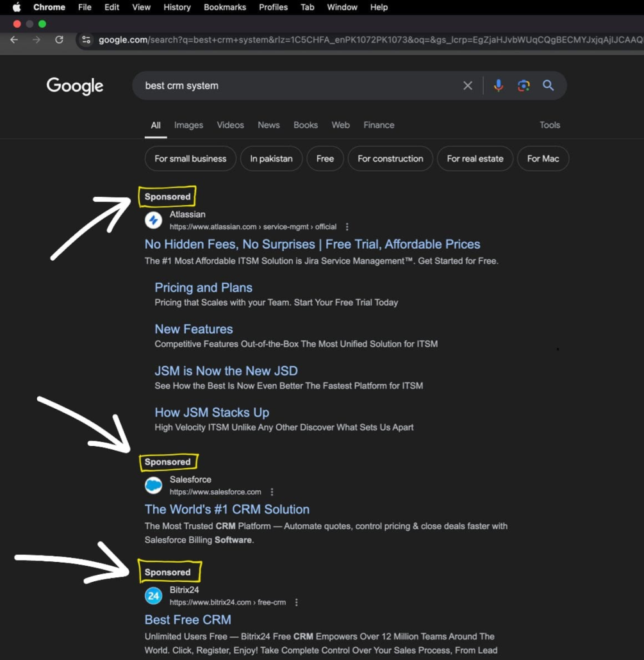Click the Atlassian favicon
Screen dimensions: 644x660
tap(154, 220)
